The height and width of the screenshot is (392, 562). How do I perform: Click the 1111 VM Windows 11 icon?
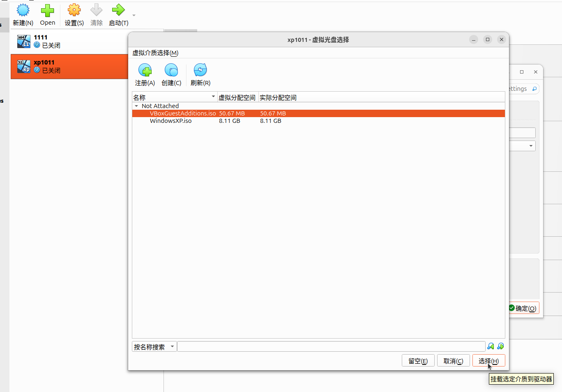tap(24, 42)
